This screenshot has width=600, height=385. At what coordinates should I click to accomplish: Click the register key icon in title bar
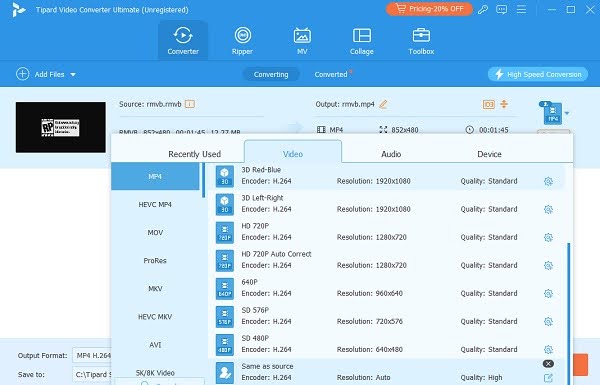483,10
